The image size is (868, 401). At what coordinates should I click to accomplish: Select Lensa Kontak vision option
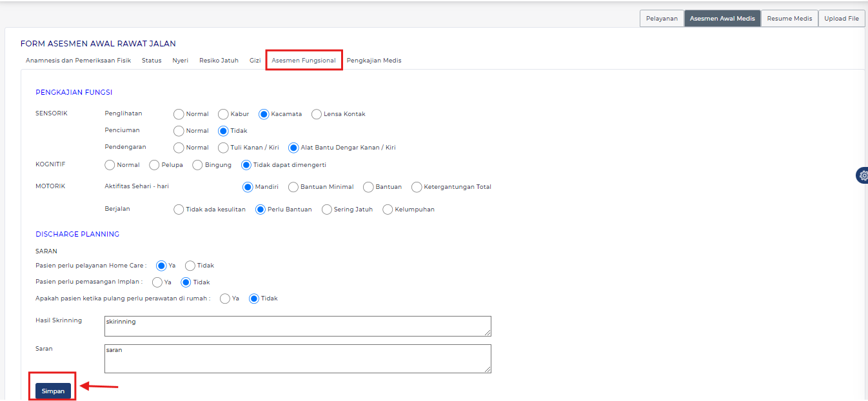point(317,114)
